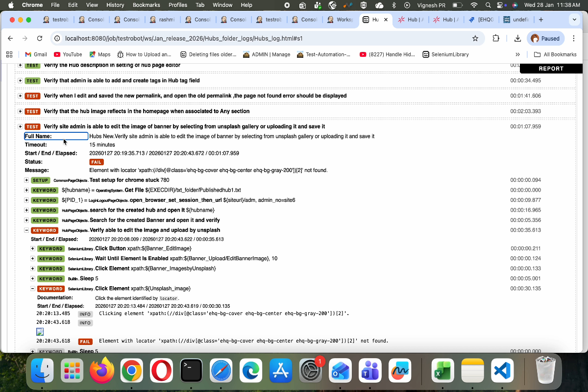Open Chrome downloads icon
The image size is (588, 392).
point(517,38)
